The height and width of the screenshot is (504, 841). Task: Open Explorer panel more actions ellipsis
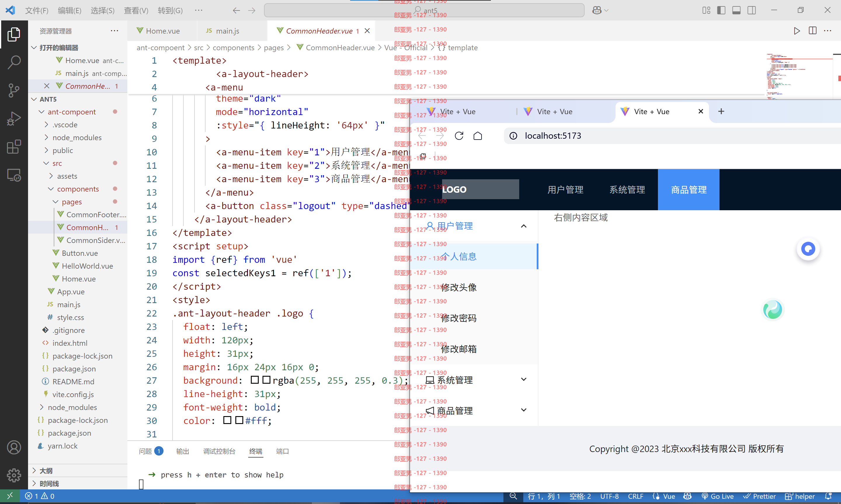(114, 31)
